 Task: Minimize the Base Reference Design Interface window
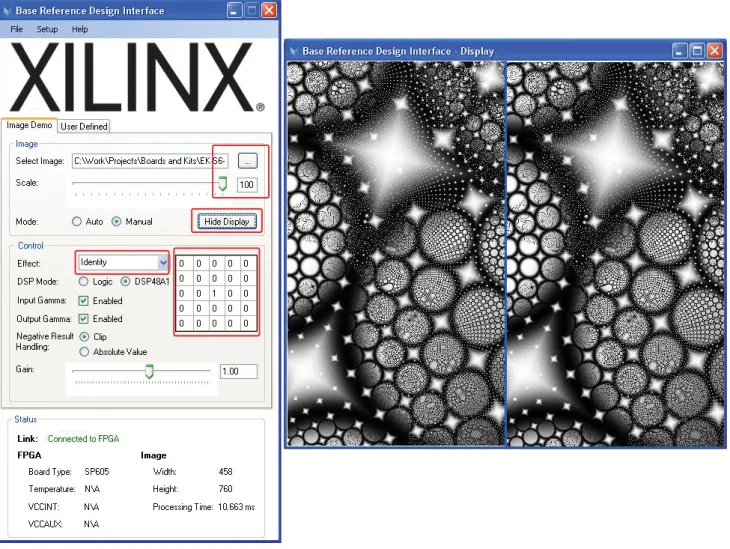[x=234, y=10]
